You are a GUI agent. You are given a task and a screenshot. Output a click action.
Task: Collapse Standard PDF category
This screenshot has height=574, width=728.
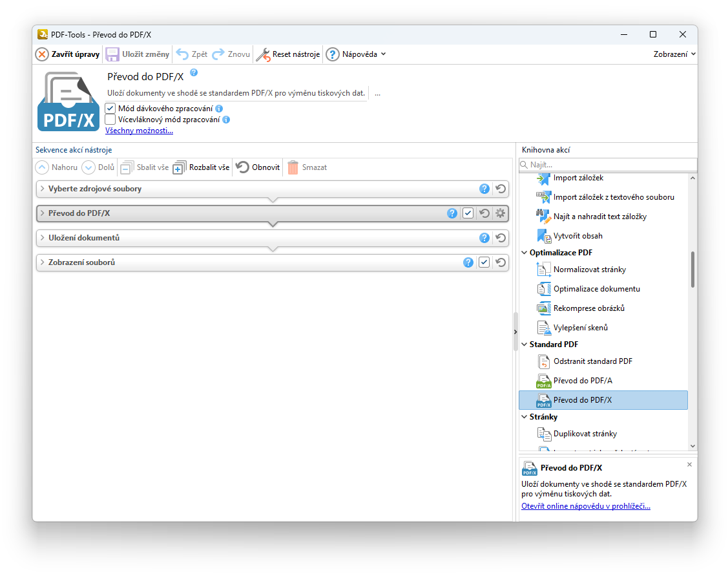[x=524, y=345]
